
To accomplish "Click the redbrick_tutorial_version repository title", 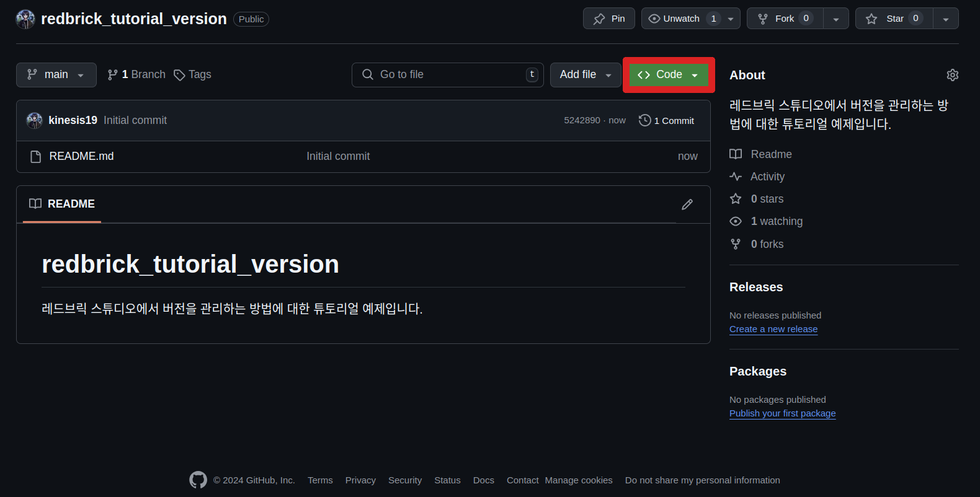I will [x=134, y=19].
